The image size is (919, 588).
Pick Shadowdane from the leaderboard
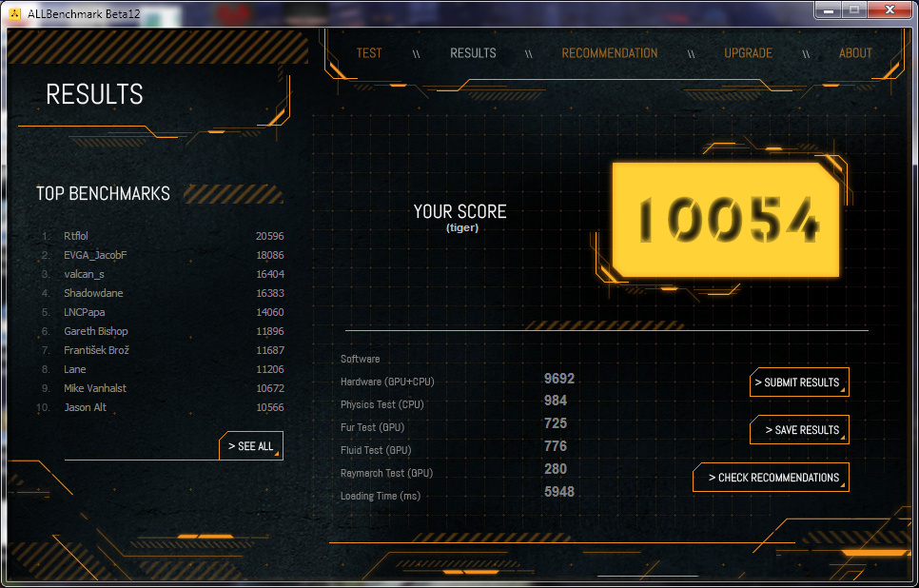93,293
